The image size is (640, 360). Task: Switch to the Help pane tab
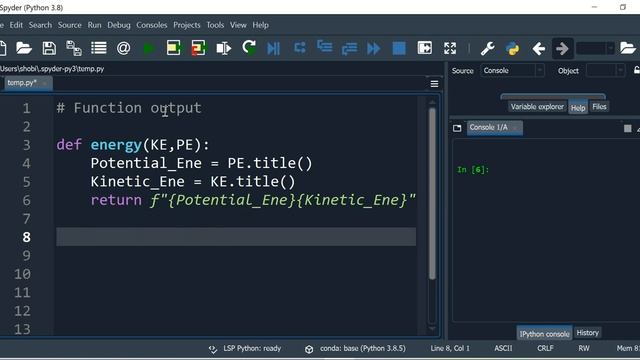point(578,107)
